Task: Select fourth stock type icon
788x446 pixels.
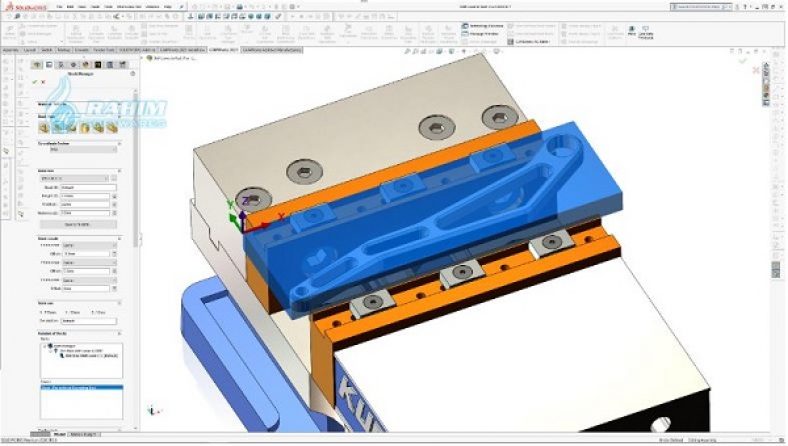Action: coord(85,128)
